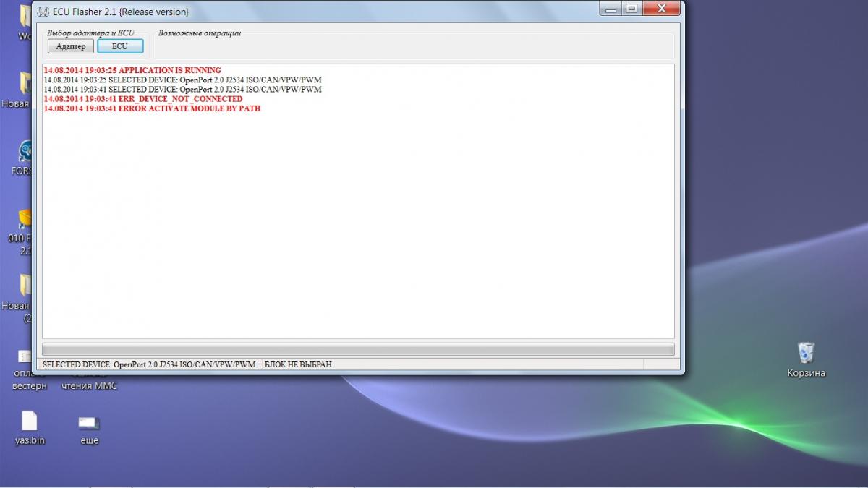Minimize the ECU Flasher window
Image resolution: width=868 pixels, height=488 pixels.
(610, 9)
